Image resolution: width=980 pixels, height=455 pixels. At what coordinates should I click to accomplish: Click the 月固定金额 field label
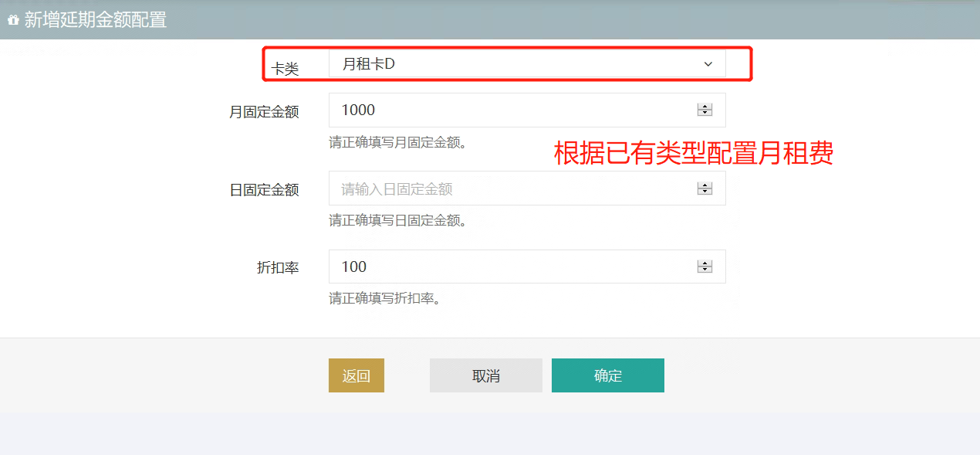[264, 111]
